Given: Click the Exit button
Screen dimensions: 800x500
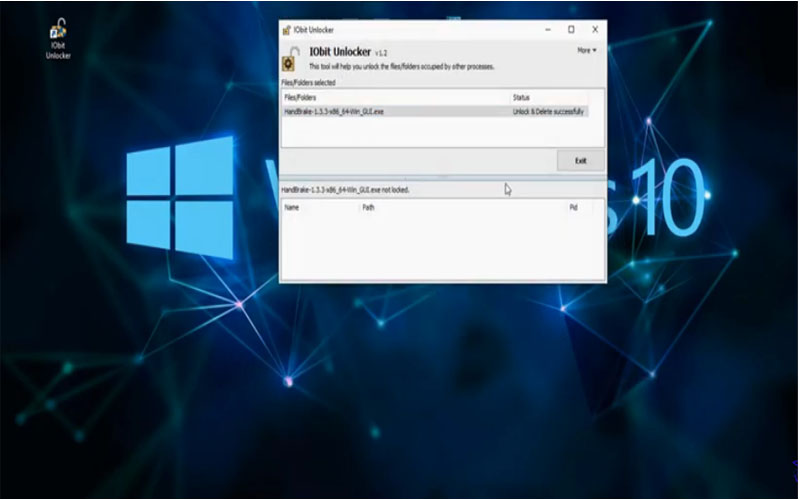Looking at the screenshot, I should pos(581,161).
